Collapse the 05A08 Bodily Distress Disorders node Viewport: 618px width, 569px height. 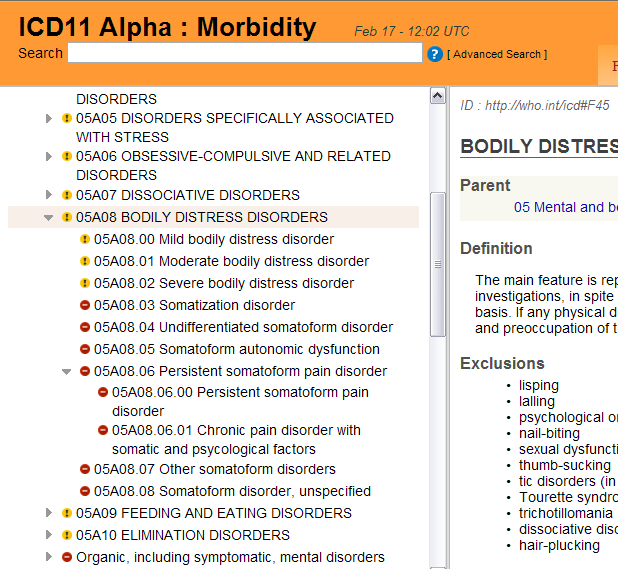(48, 218)
